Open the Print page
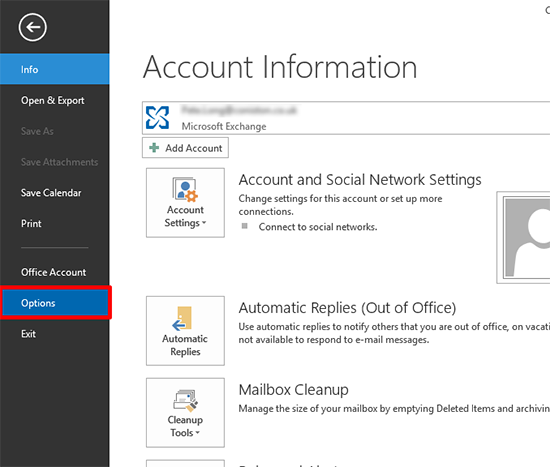 (54, 224)
